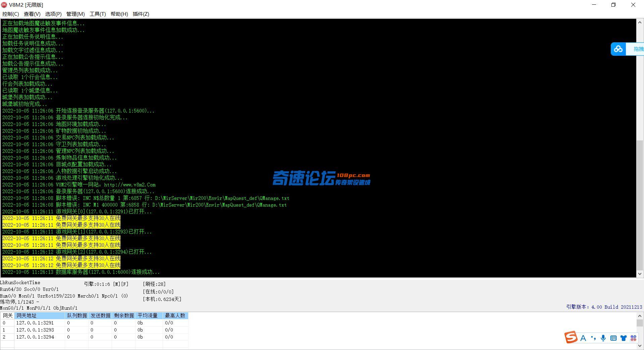Click the gateway table scroll-down arrow

pos(640,346)
